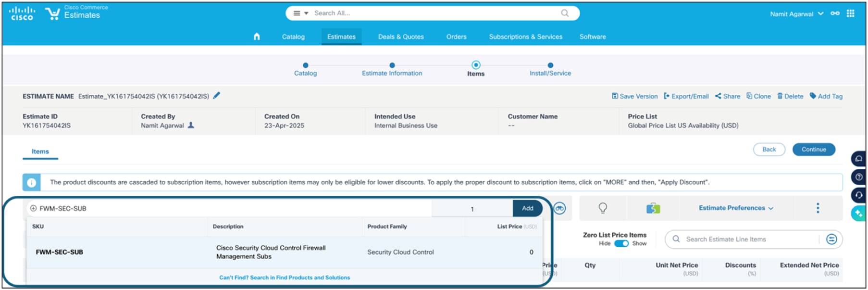Select the Items progress step
This screenshot has height=290, width=868.
pyautogui.click(x=476, y=69)
